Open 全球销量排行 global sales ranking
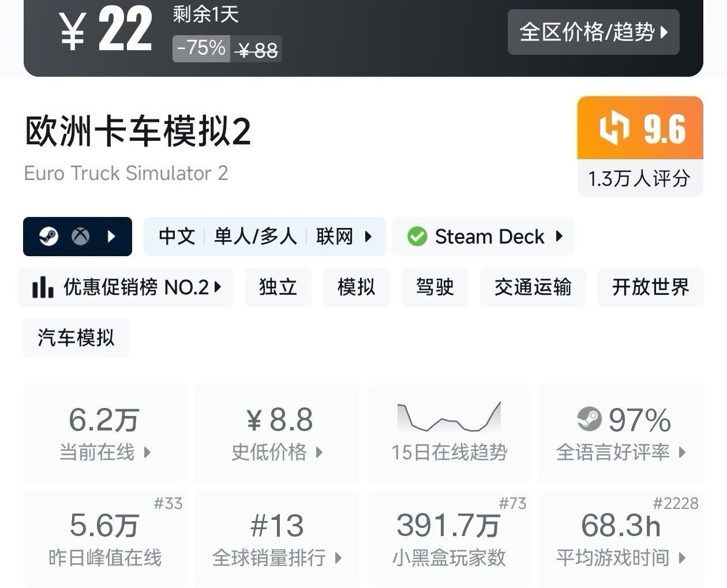The image size is (727, 588). coord(277,539)
